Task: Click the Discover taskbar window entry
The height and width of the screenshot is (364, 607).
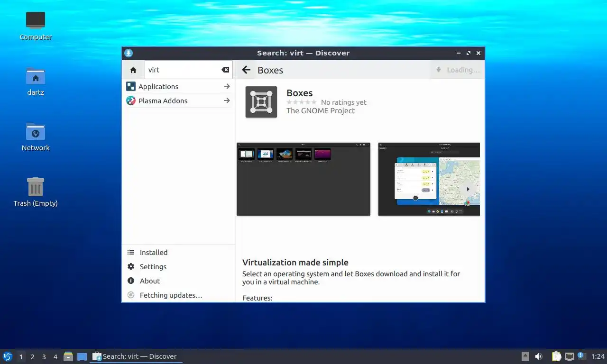Action: [136, 356]
